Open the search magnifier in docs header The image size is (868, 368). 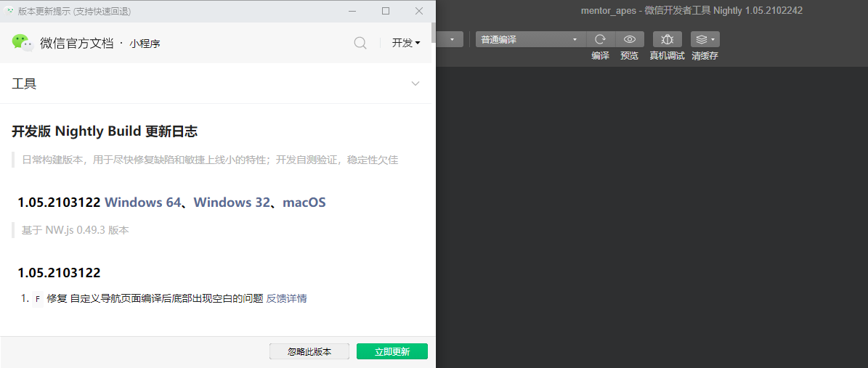point(360,43)
